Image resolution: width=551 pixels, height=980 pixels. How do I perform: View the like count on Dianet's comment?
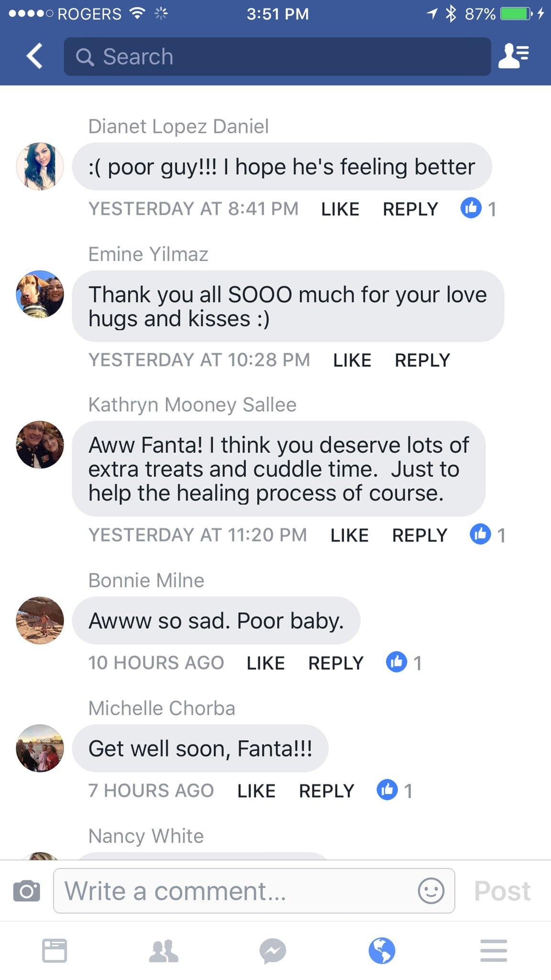coord(479,209)
